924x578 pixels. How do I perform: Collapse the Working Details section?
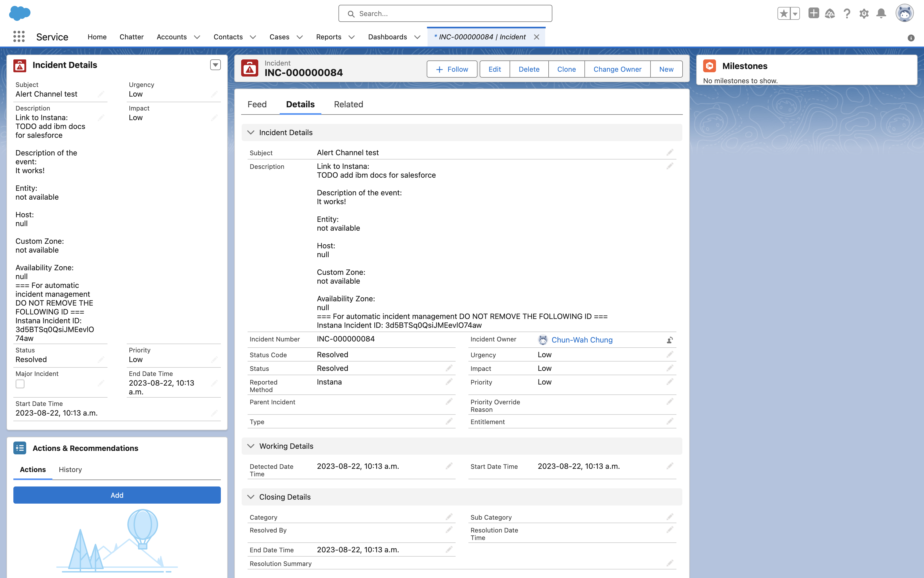coord(251,446)
